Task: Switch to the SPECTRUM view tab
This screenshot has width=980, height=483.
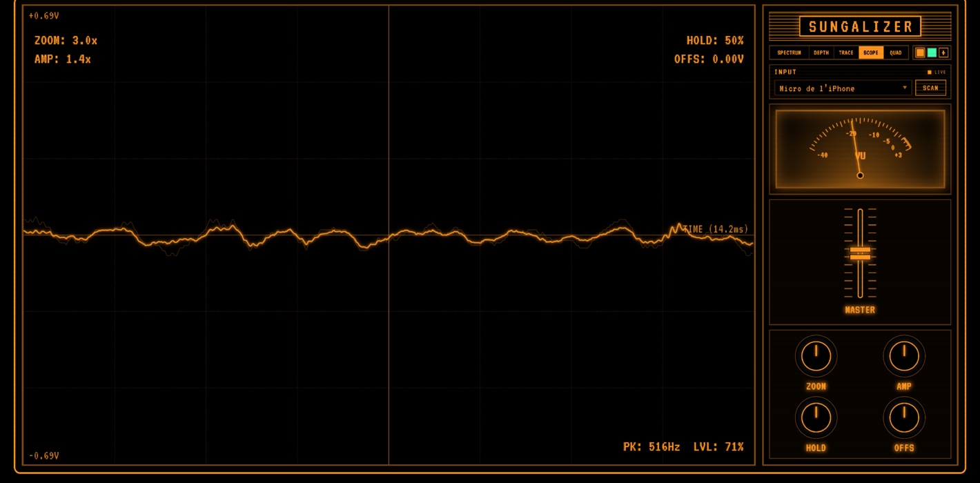Action: (x=789, y=52)
